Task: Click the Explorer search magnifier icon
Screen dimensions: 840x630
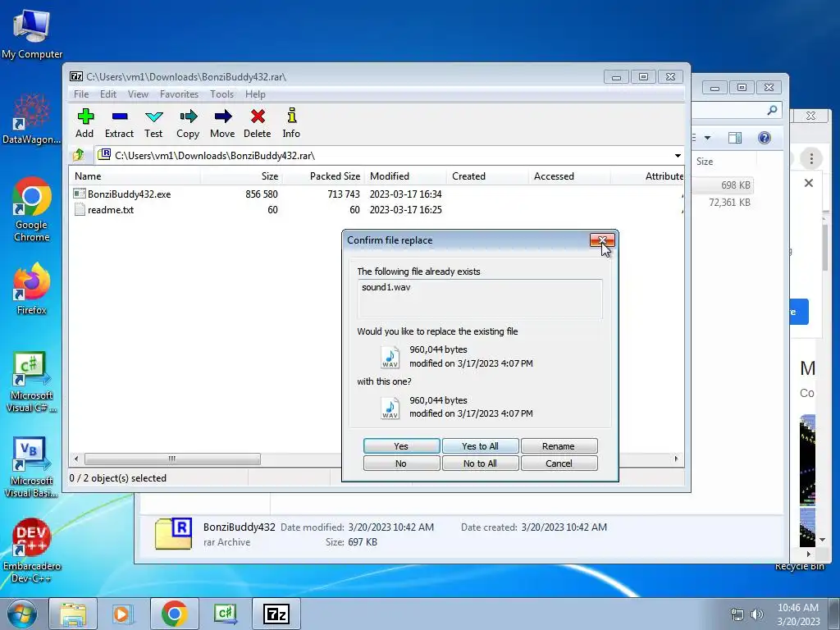Action: pos(772,110)
